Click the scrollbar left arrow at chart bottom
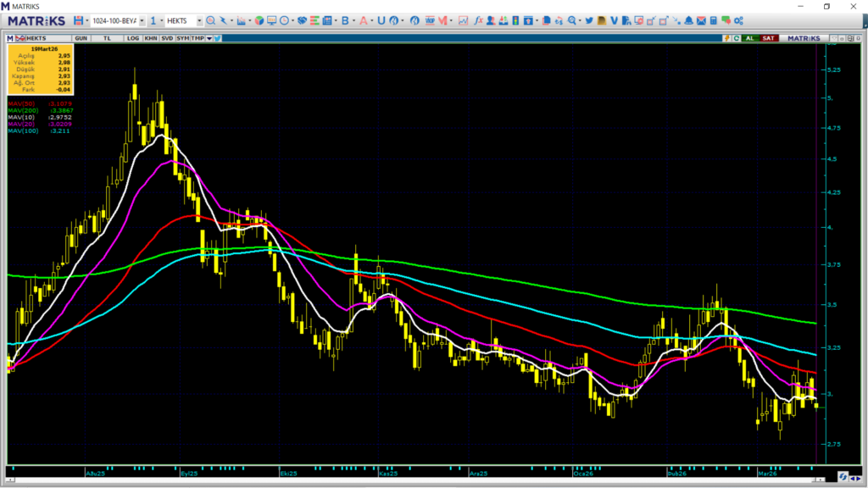Viewport: 868px width, 488px height. click(x=10, y=480)
